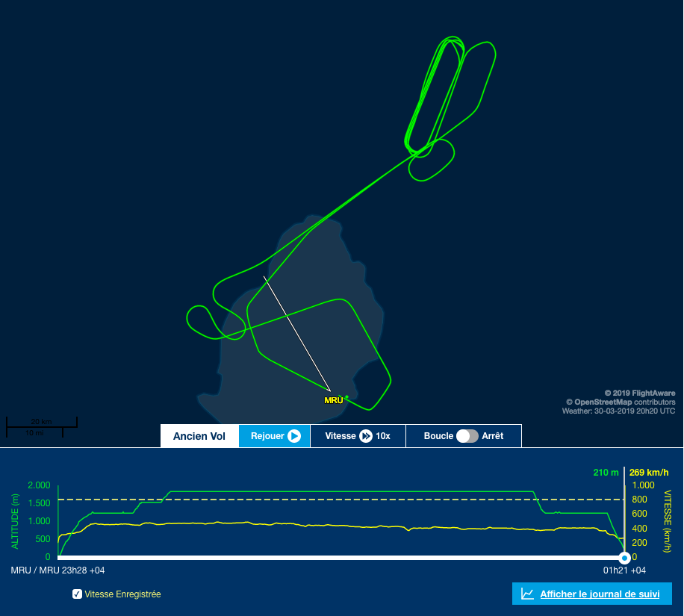Click the Rejouer play icon

[294, 436]
